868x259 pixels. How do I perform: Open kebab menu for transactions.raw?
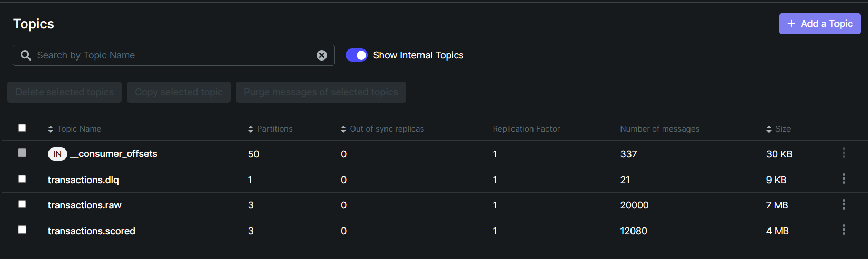[x=844, y=204]
